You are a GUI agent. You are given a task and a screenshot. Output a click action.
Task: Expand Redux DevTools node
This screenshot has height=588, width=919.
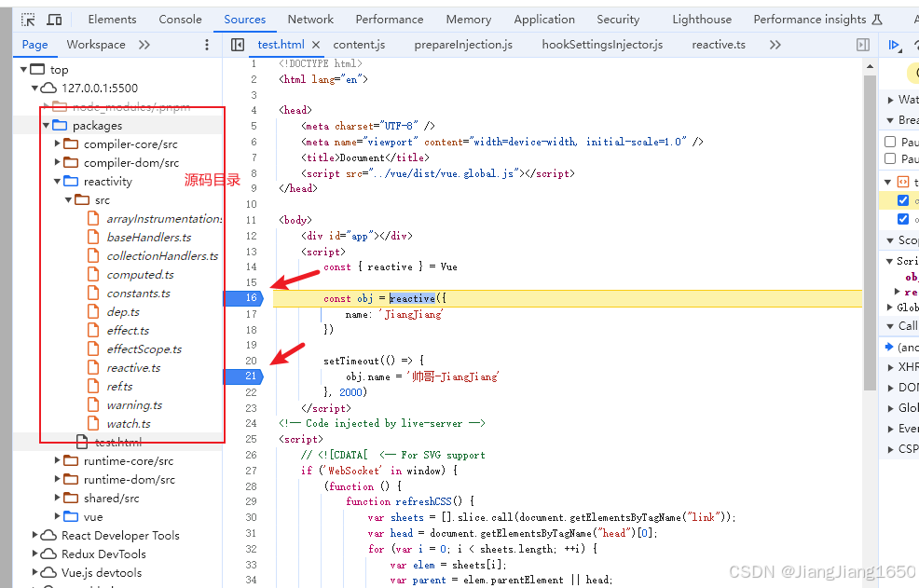(35, 554)
